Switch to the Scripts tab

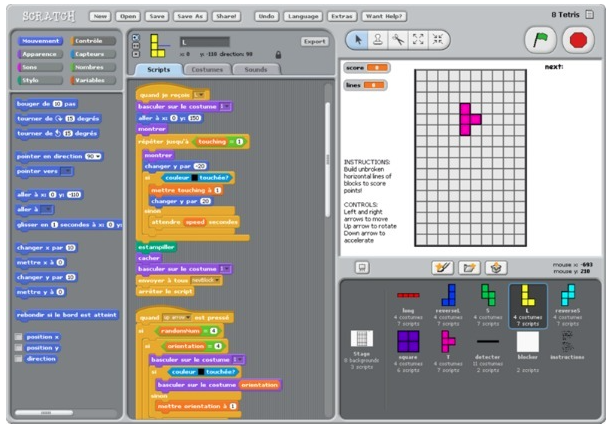[x=159, y=70]
